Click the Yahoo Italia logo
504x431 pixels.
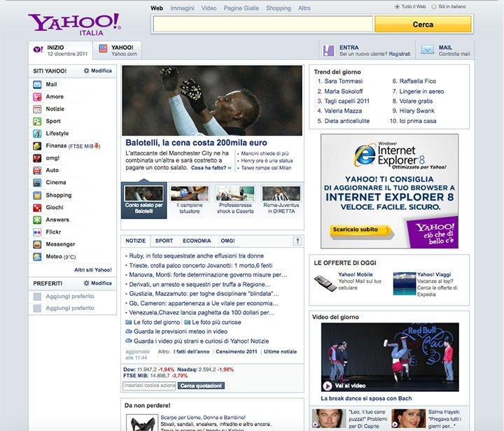point(75,24)
